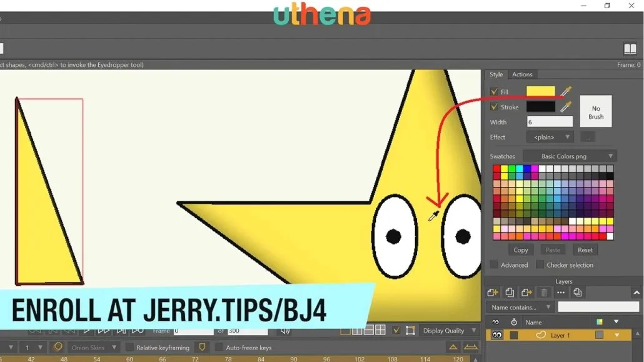644x362 pixels.
Task: Select the four-view layout icon
Action: (x=380, y=330)
